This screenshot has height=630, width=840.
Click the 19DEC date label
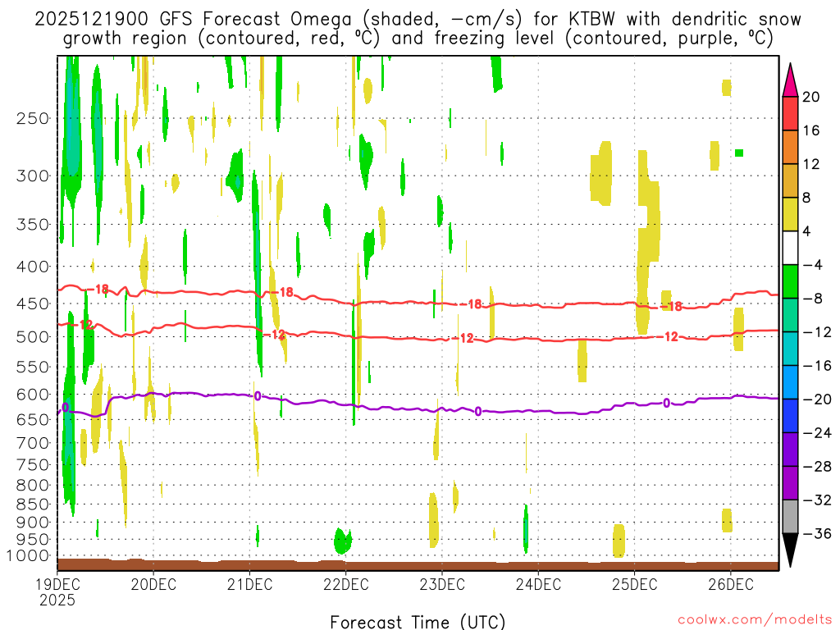57,584
